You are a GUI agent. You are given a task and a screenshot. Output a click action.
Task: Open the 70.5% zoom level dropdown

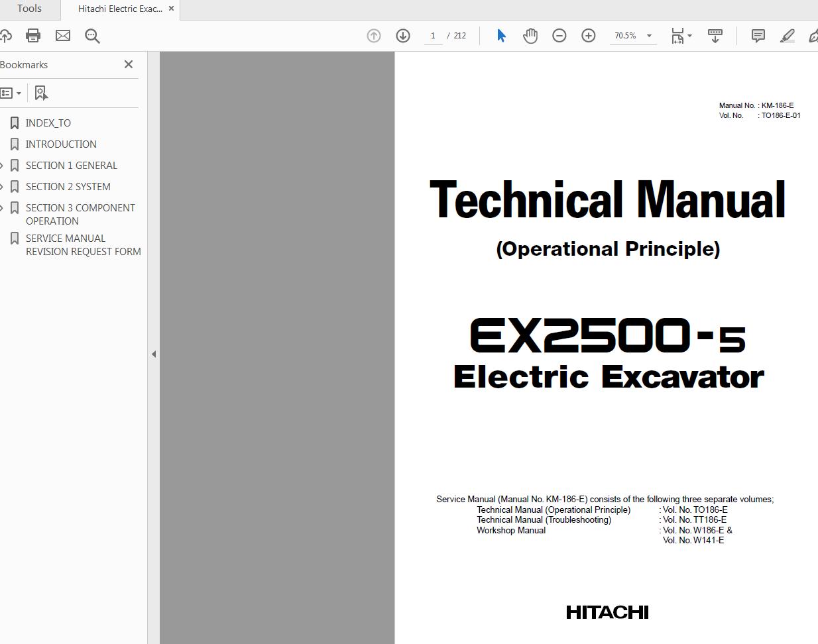tap(649, 36)
